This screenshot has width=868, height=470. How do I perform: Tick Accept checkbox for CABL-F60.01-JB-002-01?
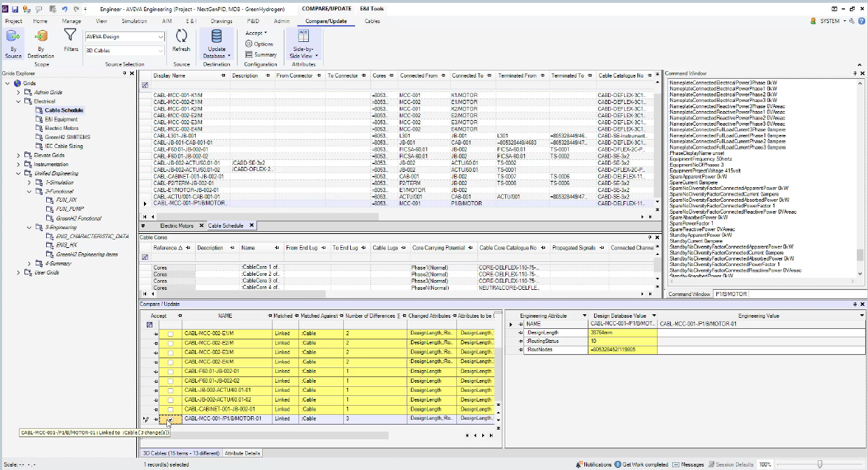pos(171,372)
